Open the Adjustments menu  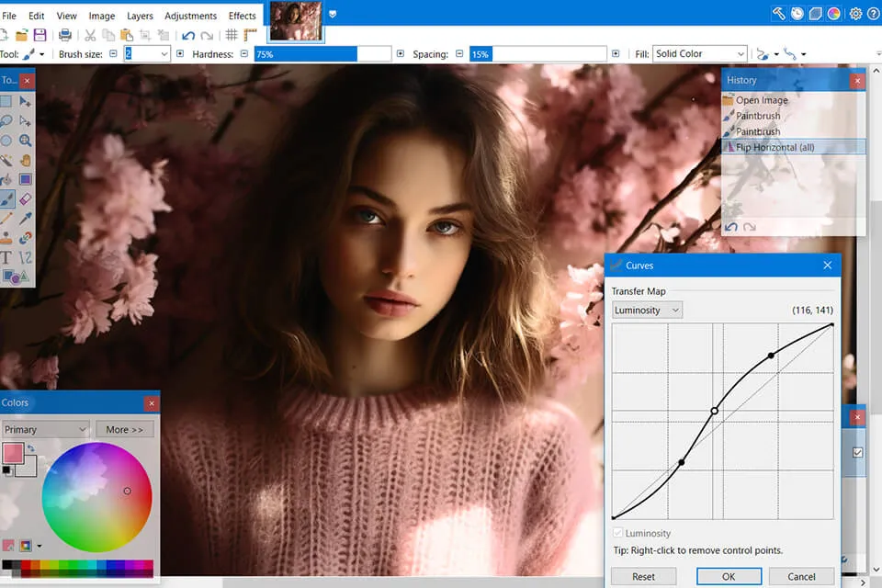point(191,16)
